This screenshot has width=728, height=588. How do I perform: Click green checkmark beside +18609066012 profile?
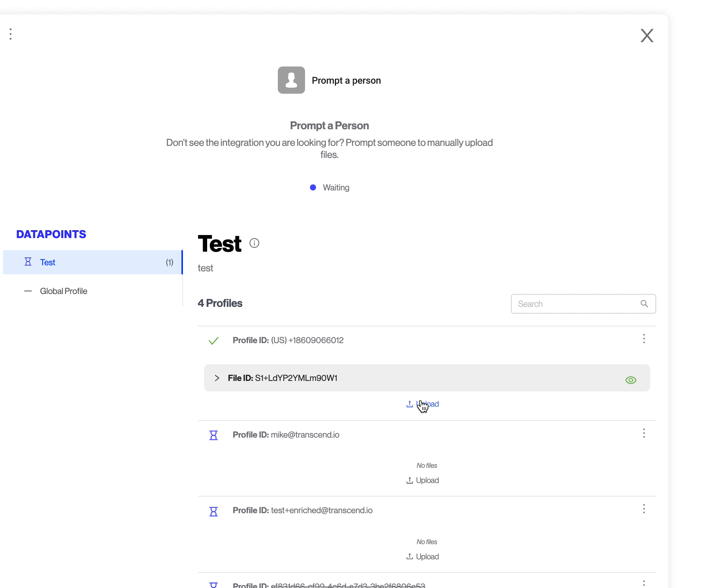click(214, 340)
